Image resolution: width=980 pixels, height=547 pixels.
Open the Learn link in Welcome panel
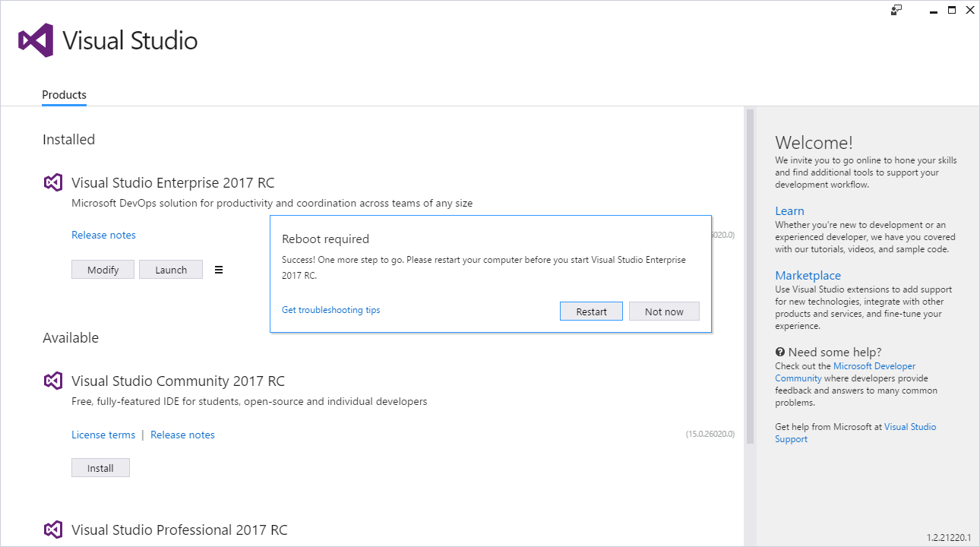pyautogui.click(x=789, y=211)
